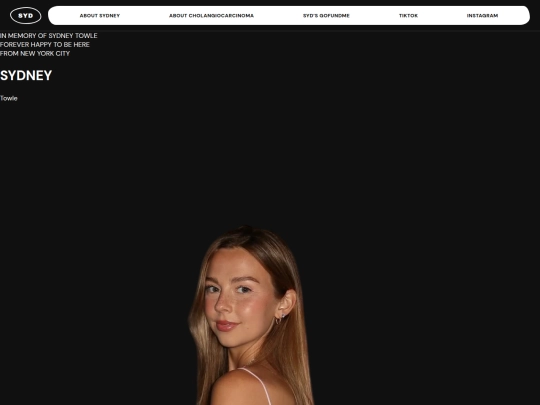
Task: Click the SYD oval logo
Action: (25, 15)
